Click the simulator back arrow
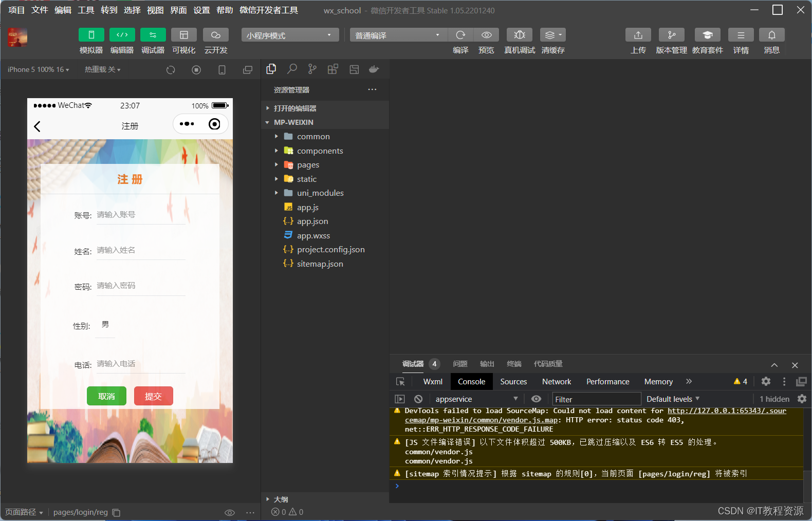812x521 pixels. [37, 126]
